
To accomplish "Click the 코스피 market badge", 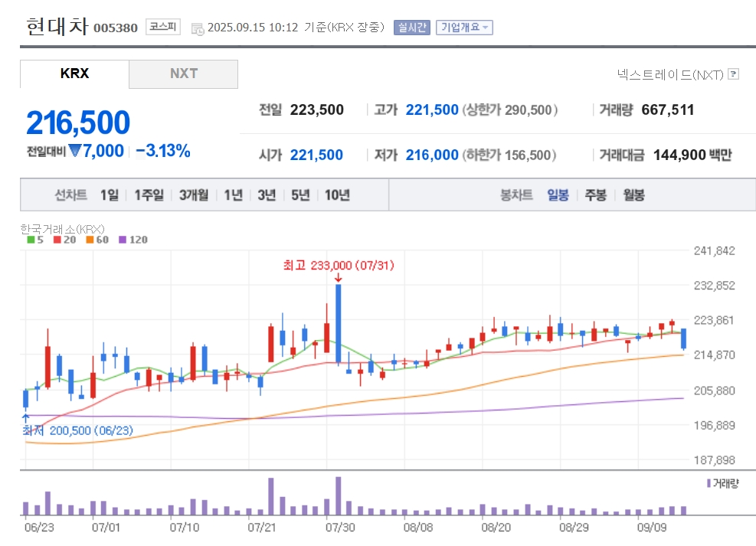I will (163, 27).
